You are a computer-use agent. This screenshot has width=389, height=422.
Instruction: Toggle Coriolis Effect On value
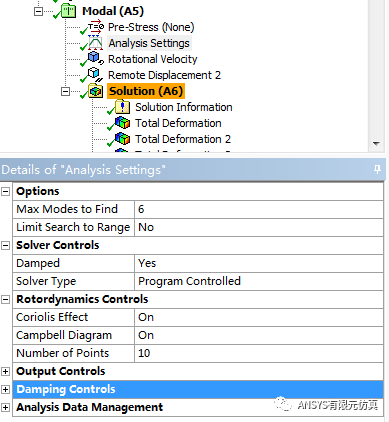[x=259, y=317]
